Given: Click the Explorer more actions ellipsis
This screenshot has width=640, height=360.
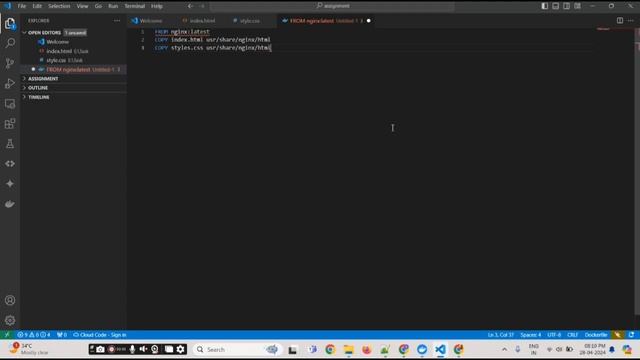Looking at the screenshot, I should [x=117, y=20].
